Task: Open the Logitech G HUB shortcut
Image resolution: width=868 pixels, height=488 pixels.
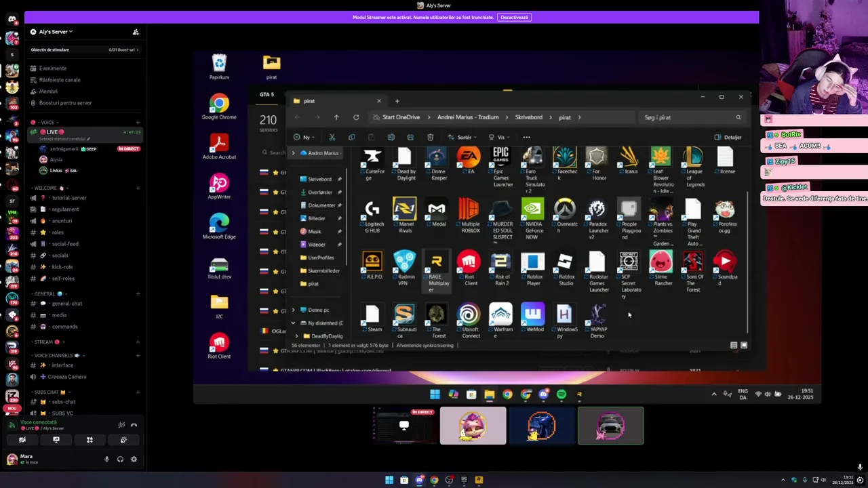Action: pyautogui.click(x=372, y=216)
